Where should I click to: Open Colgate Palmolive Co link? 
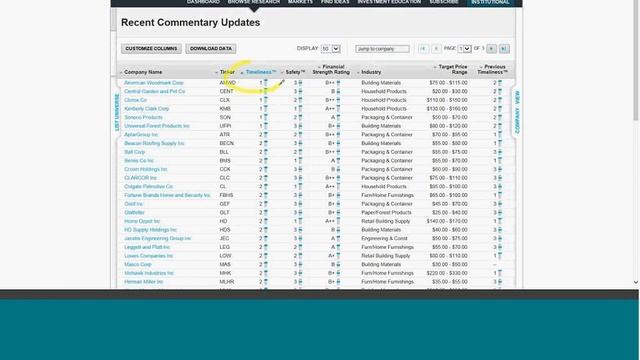coord(149,187)
